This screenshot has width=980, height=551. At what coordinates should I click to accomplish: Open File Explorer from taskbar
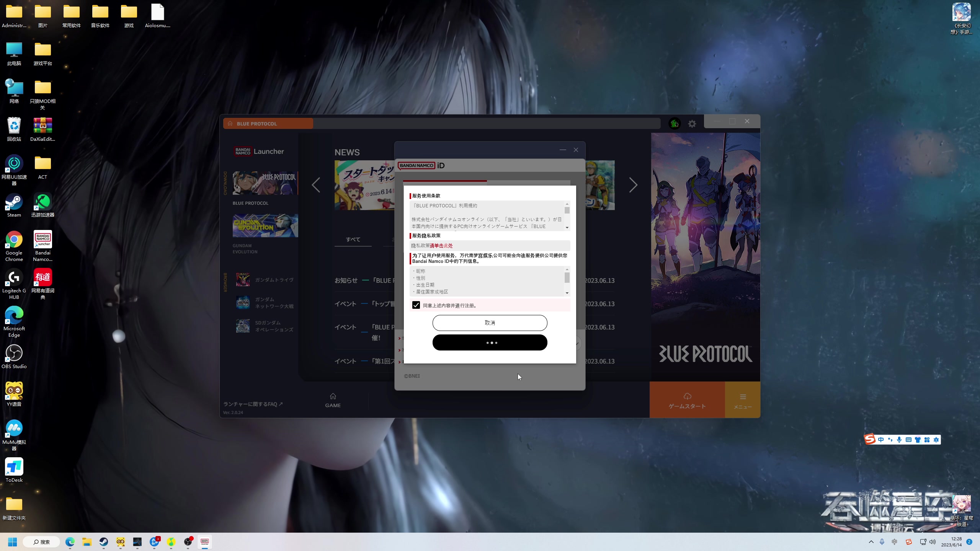click(87, 542)
